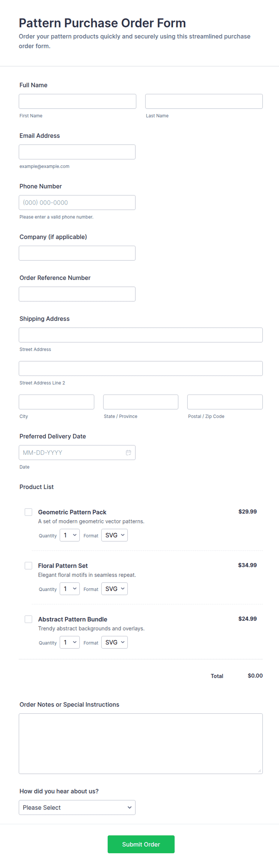Check the Geometric Pattern Pack checkbox
This screenshot has height=868, width=279.
(x=28, y=512)
